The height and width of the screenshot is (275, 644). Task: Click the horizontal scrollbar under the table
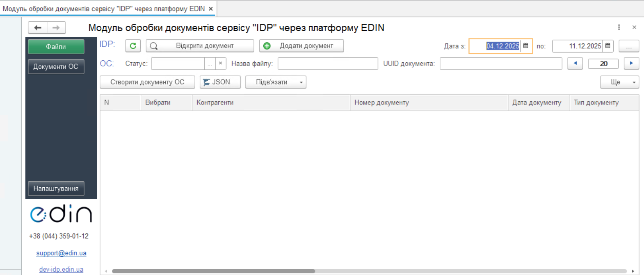(213, 271)
